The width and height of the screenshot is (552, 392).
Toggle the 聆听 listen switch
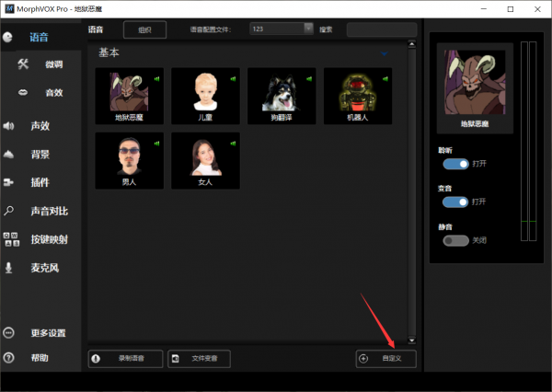(x=456, y=164)
